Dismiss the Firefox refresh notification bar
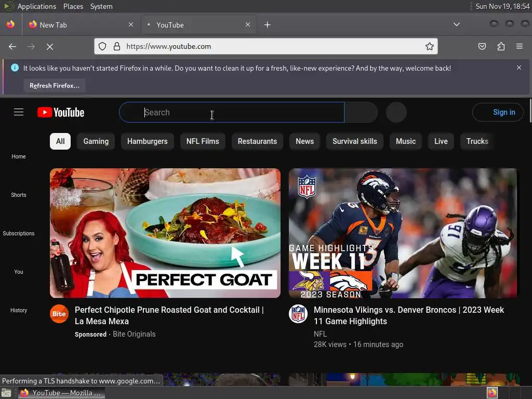 click(x=519, y=68)
